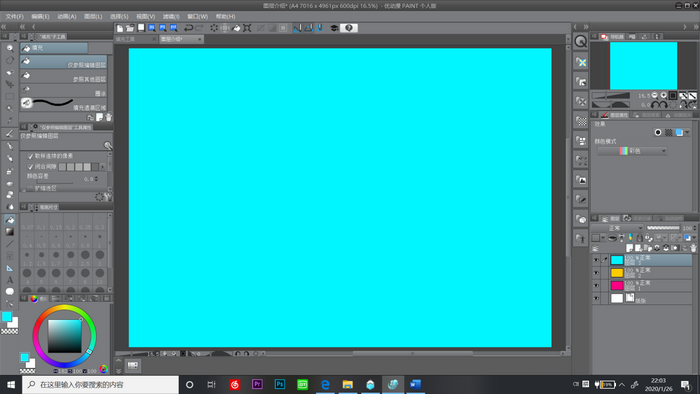Expand the layer color effect dropdown arrow
Screen dimensions: 700x394
click(x=688, y=133)
